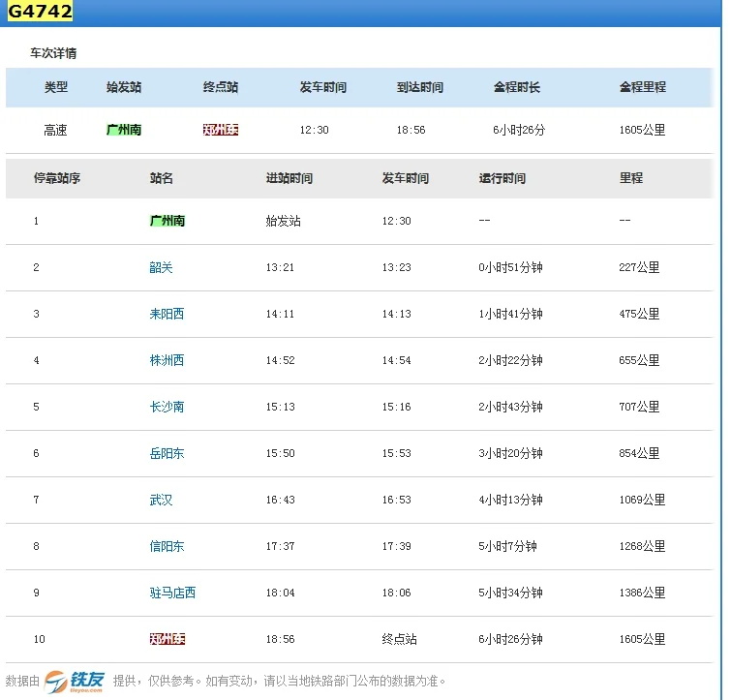Select 15:16 departure time at 长沙南
The width and height of the screenshot is (731, 700).
(396, 407)
